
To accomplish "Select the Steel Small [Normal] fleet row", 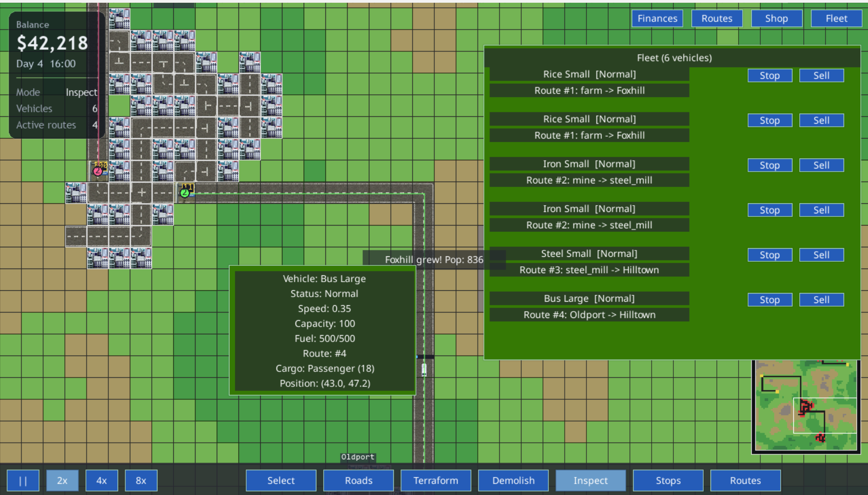I will click(589, 254).
